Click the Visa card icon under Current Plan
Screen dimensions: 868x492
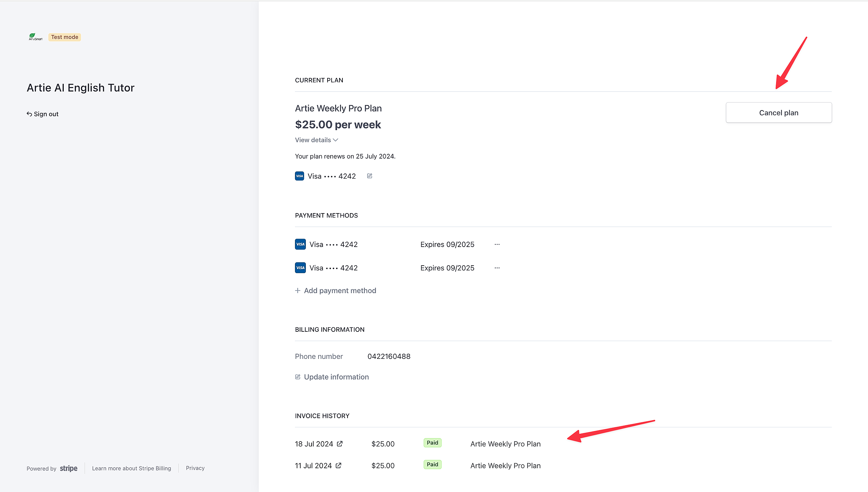pos(299,176)
